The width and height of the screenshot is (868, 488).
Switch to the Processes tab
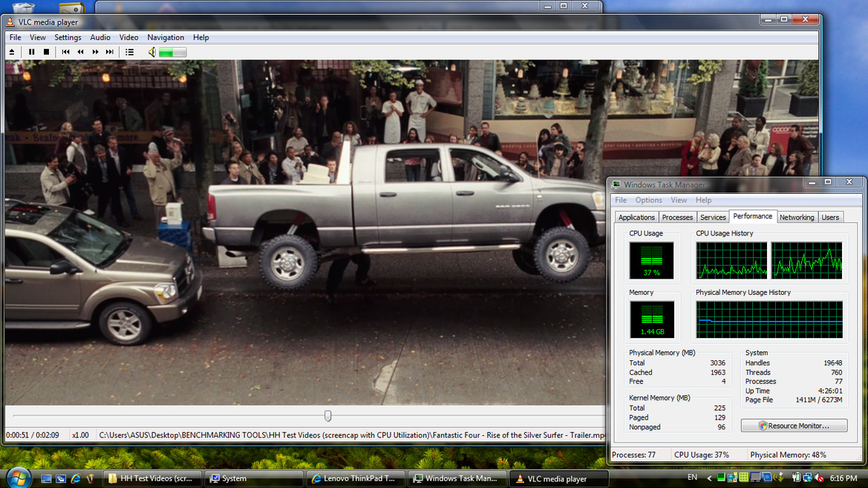tap(677, 217)
